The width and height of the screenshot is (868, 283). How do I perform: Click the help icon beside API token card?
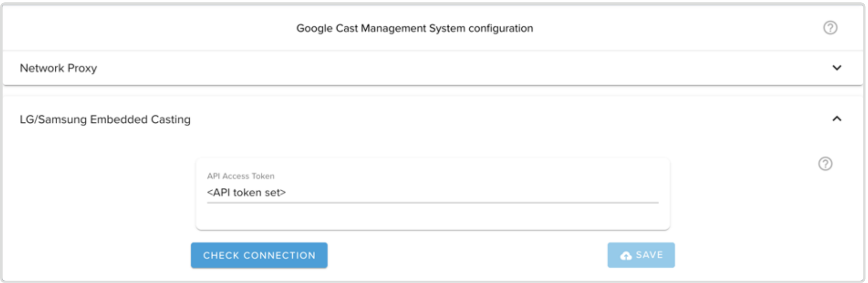tap(825, 164)
